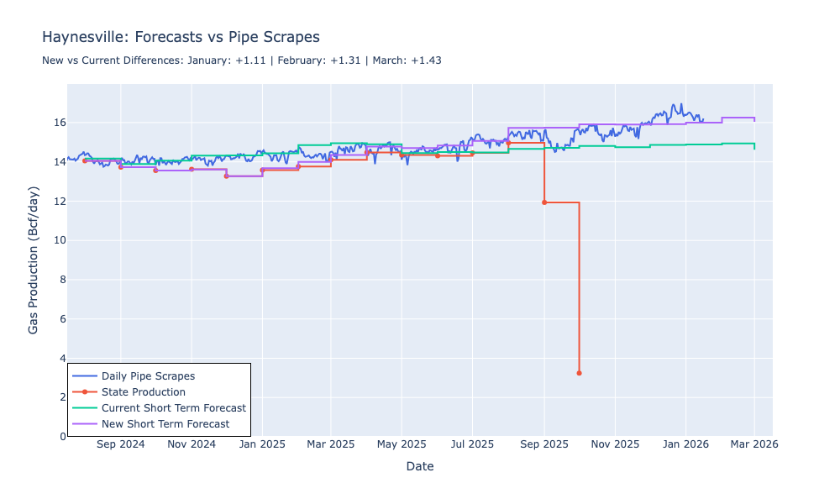Click the chart title 'Haynesville: Forecasts vs Pipe Scrapes'
Viewport: 840px width, 504px height.
[x=181, y=38]
